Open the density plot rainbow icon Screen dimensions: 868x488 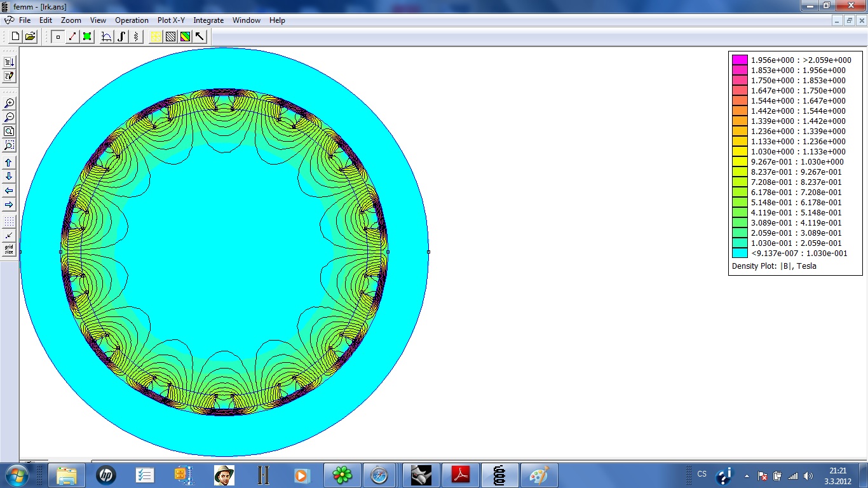click(185, 37)
